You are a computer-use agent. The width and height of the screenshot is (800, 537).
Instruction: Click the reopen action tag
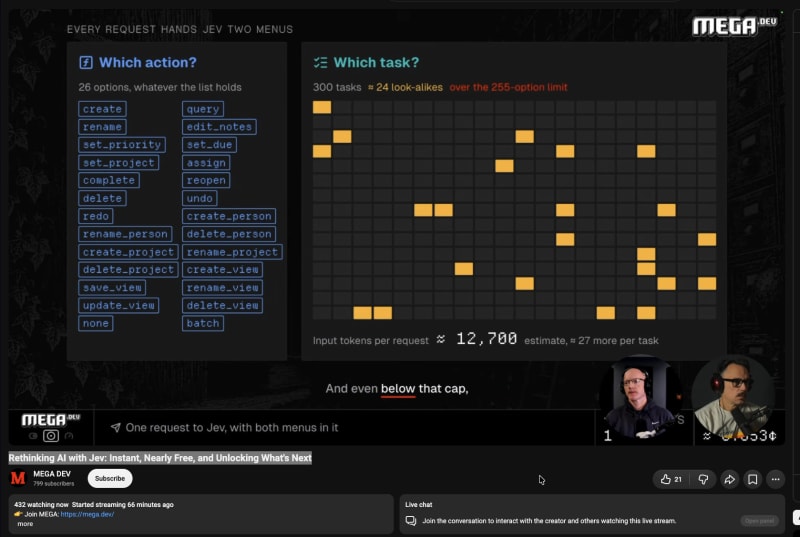pyautogui.click(x=206, y=181)
